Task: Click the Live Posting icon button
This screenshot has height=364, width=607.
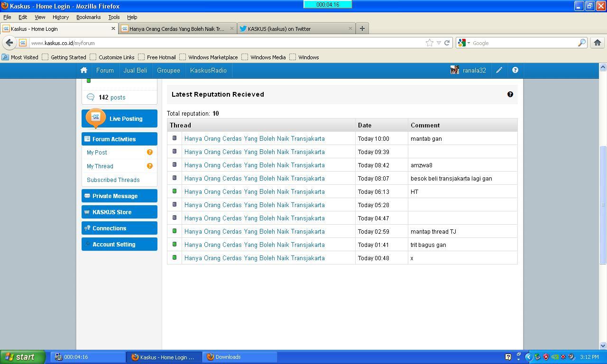Action: (120, 118)
